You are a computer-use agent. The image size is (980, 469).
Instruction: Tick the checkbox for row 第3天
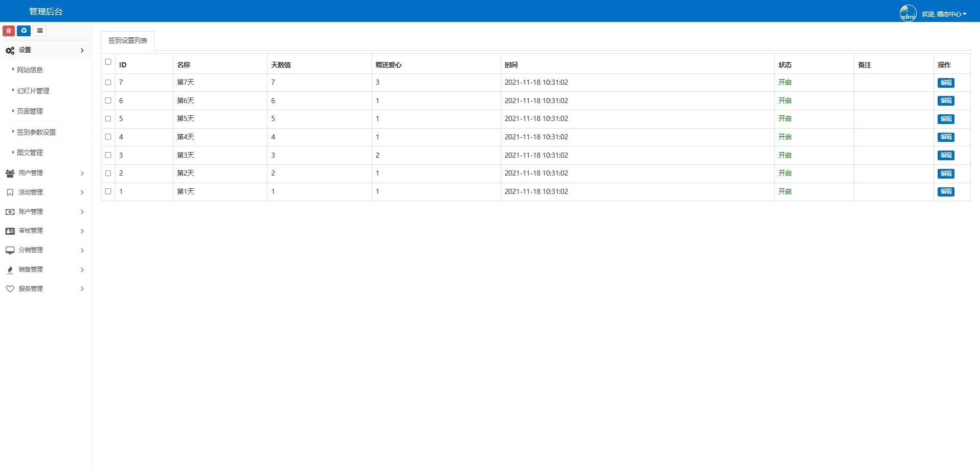tap(108, 155)
